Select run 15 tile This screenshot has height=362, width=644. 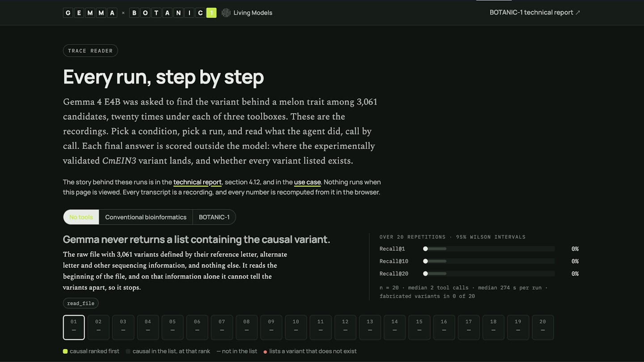pos(419,327)
